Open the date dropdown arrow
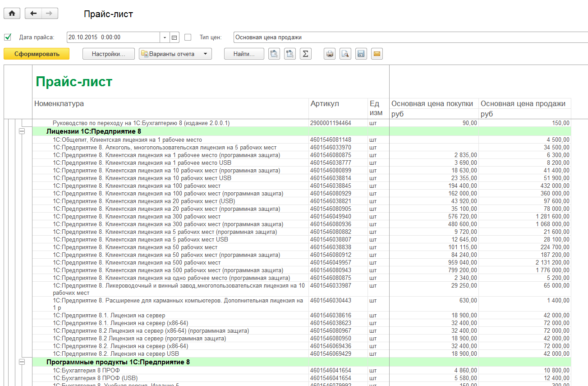The height and width of the screenshot is (386, 588). (165, 37)
